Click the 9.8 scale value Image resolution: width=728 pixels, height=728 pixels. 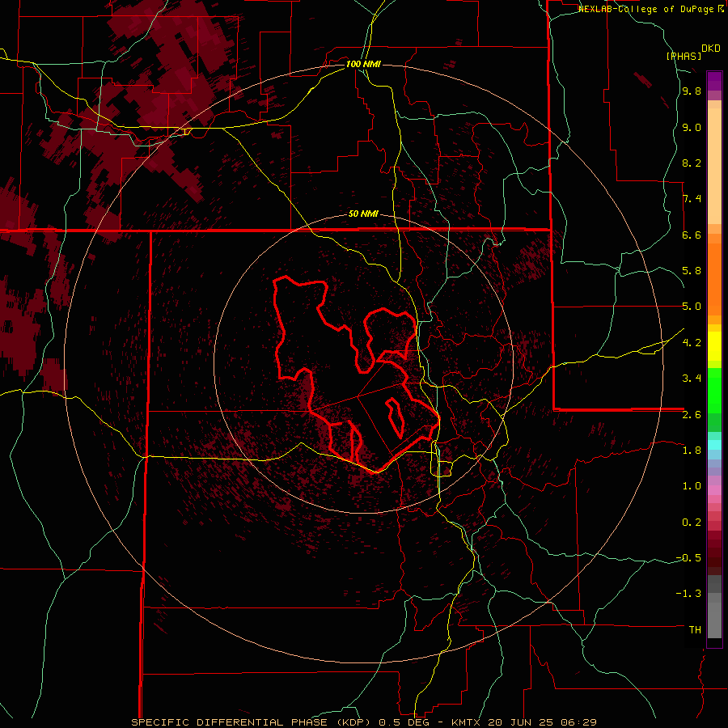(x=692, y=91)
